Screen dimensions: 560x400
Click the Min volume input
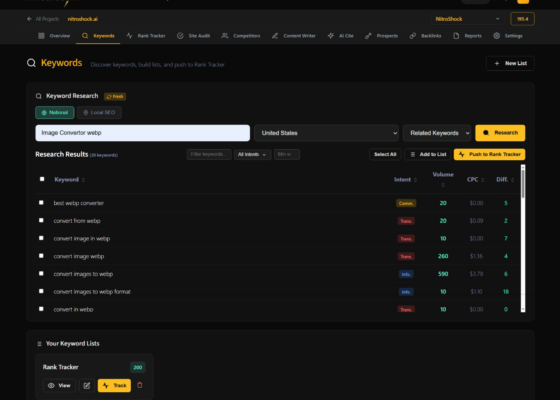pyautogui.click(x=287, y=154)
